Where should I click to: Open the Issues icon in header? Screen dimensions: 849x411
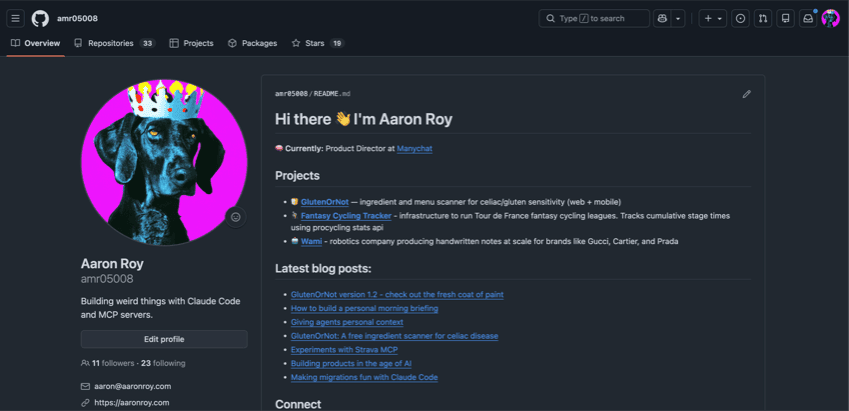tap(741, 18)
